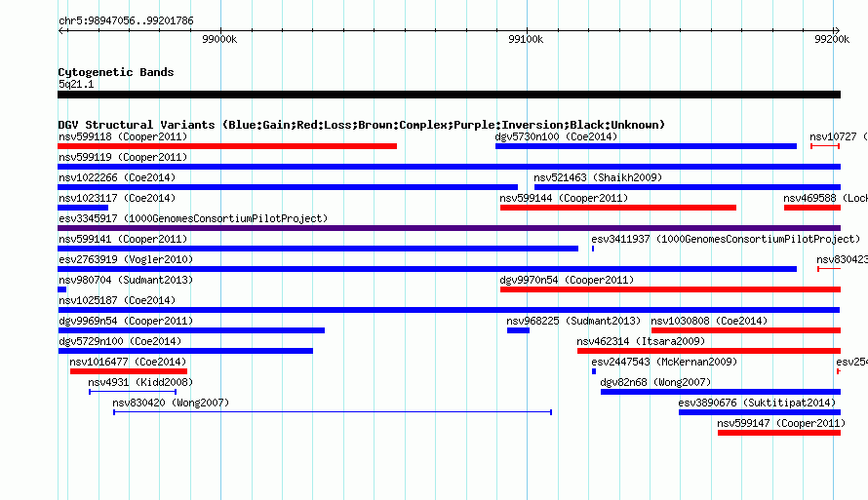Click the esv2447543 (McKernan2009) label
This screenshot has height=500, width=868.
664,362
